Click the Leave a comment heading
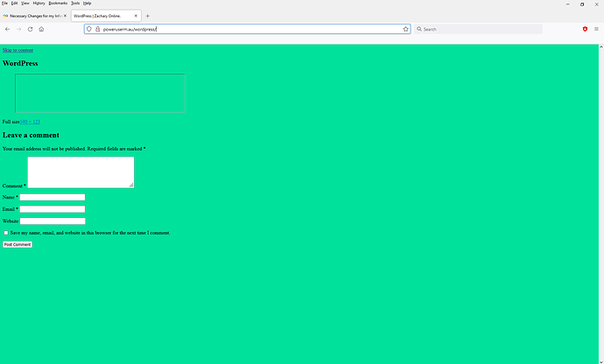This screenshot has width=604, height=364. point(31,136)
